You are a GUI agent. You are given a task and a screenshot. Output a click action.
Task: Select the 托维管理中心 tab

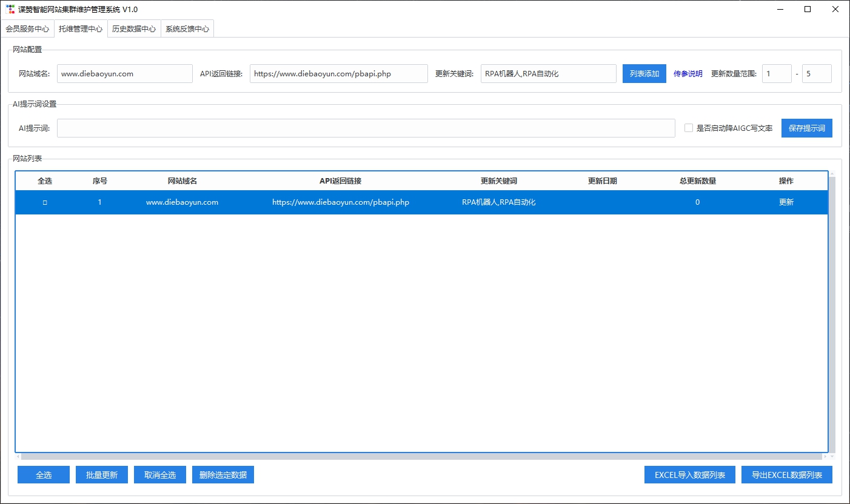point(81,28)
